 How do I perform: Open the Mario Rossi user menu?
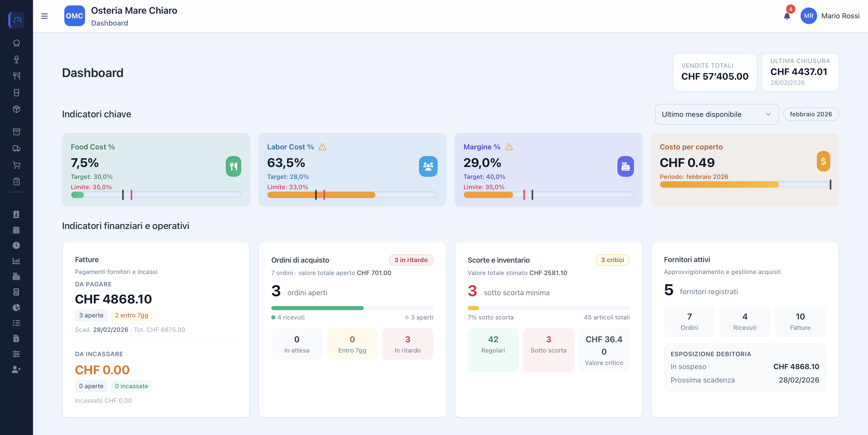pyautogui.click(x=830, y=16)
